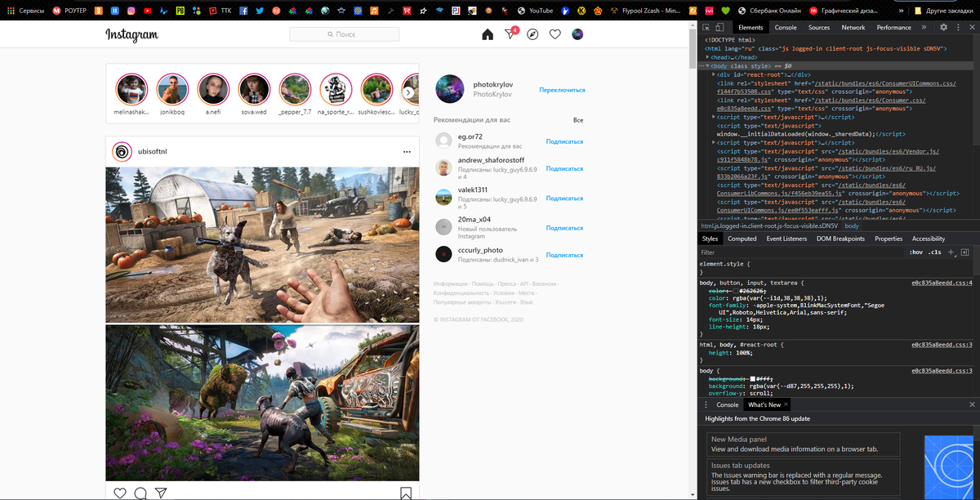Viewport: 980px width, 500px height.
Task: Go to Instagram home feed icon
Action: coord(488,34)
